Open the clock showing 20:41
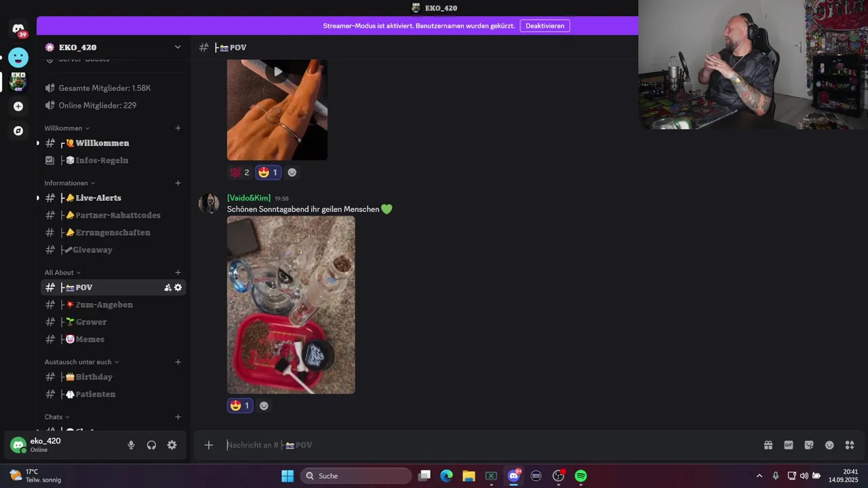868x488 pixels. pyautogui.click(x=843, y=476)
